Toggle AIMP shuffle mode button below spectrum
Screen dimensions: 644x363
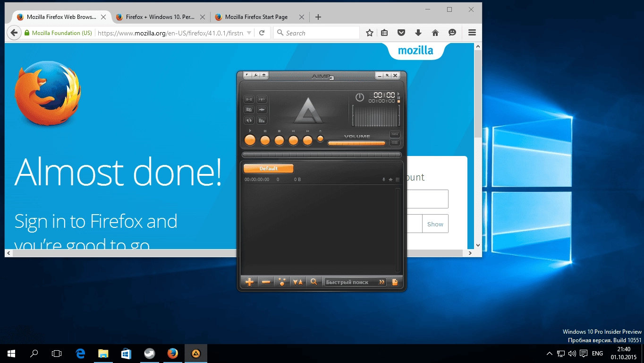[395, 134]
